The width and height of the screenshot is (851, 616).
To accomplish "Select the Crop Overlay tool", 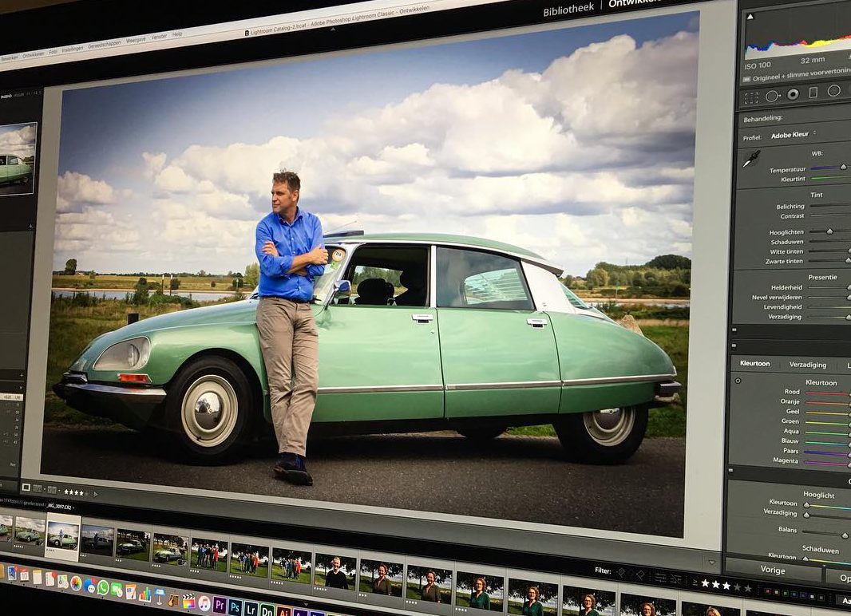I will [751, 98].
